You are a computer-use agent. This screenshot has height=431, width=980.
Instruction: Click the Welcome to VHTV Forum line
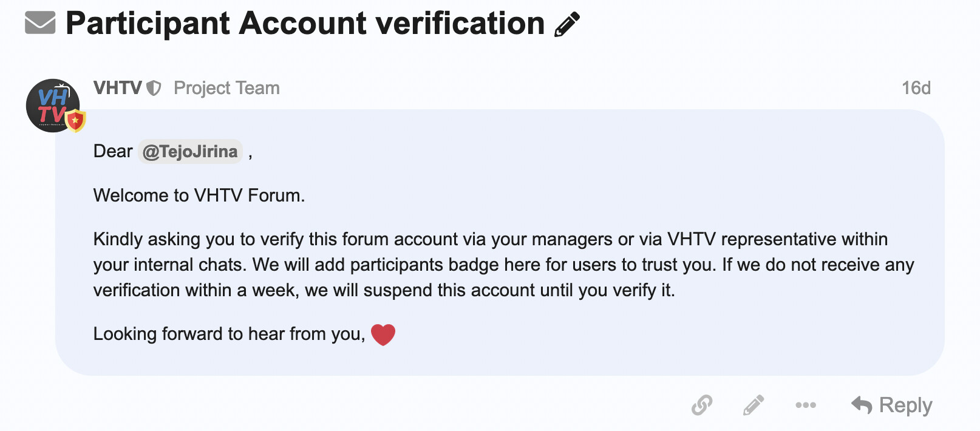click(199, 195)
